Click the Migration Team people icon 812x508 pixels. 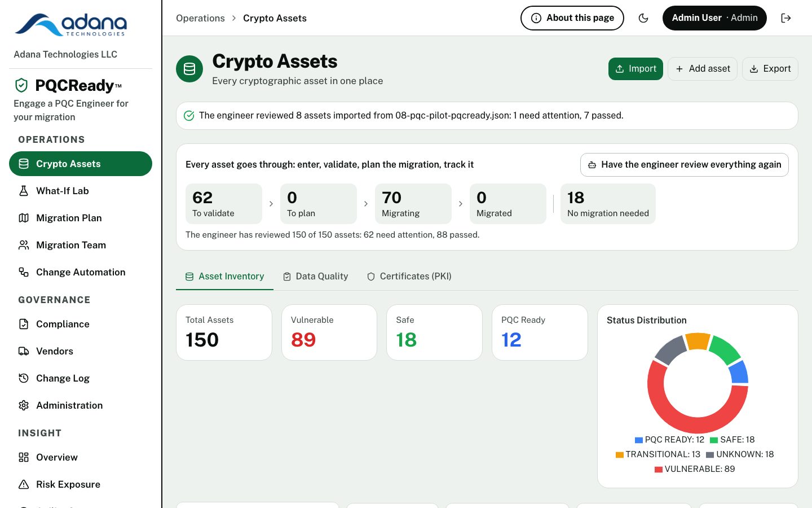[x=24, y=245]
